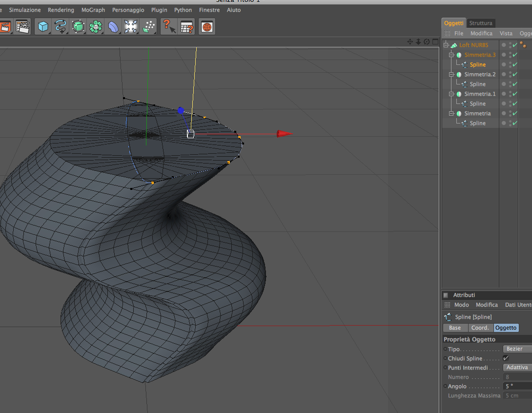
Task: Click the render settings clapperboard icon
Action: click(22, 26)
